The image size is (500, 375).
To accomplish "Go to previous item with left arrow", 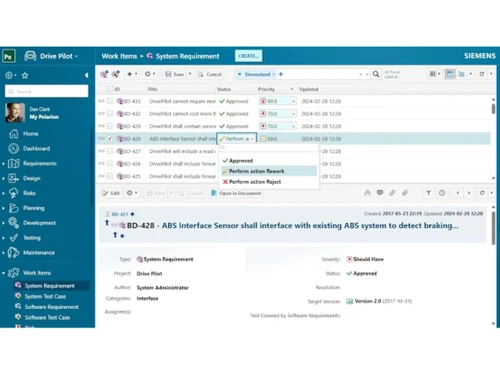I will (x=458, y=193).
